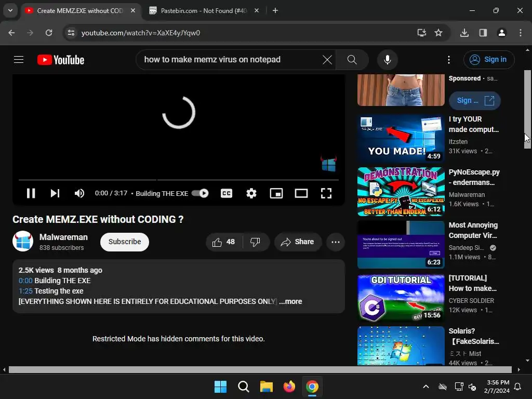Expand description with ...more

pos(290,302)
